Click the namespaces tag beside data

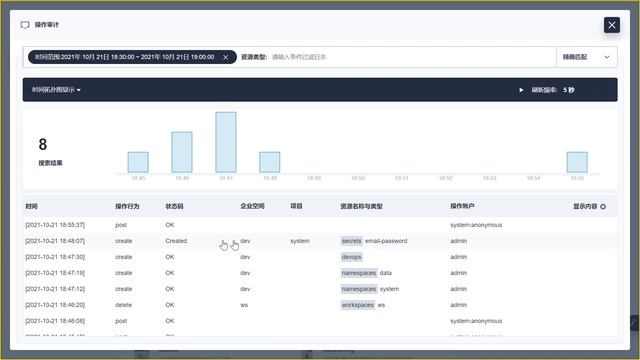pos(359,273)
